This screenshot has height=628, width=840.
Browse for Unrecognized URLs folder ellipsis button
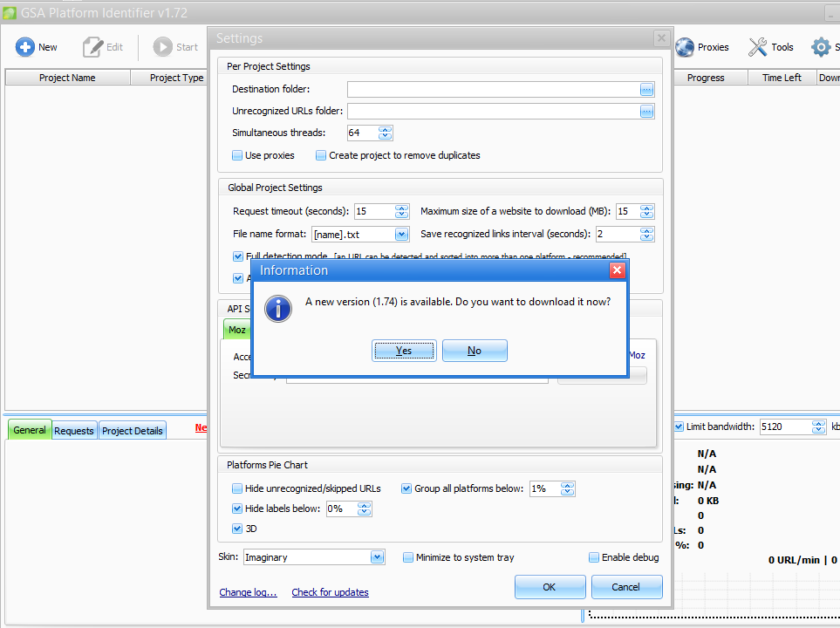pos(646,112)
